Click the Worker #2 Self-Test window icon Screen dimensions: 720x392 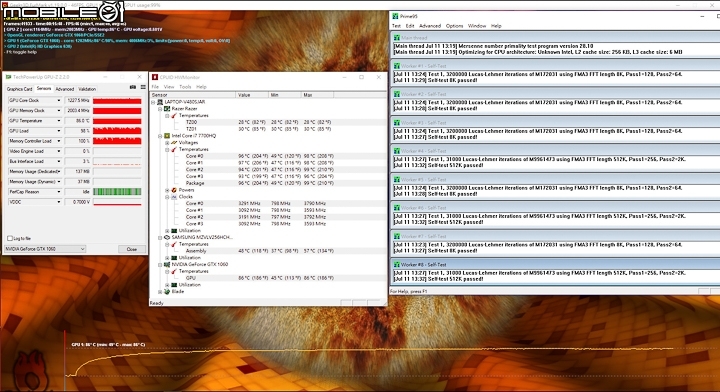(x=397, y=94)
